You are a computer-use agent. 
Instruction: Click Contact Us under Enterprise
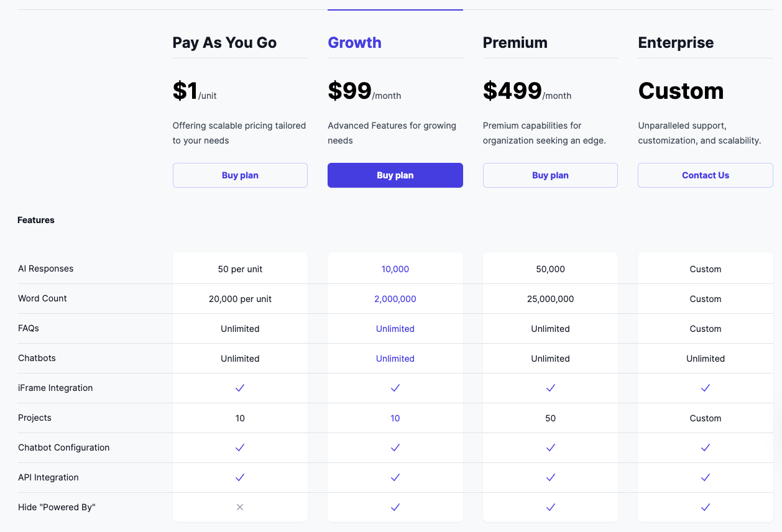(706, 175)
